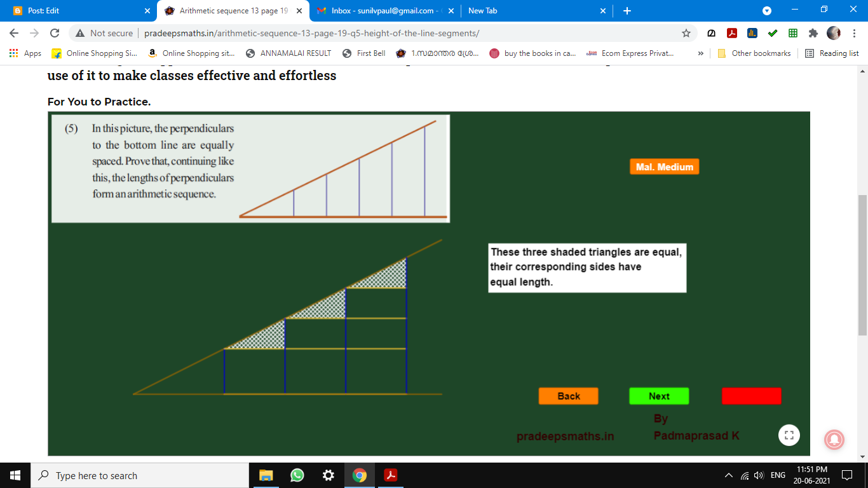
Task: Open the Amazon Online Shopping bookmark
Action: (x=191, y=53)
